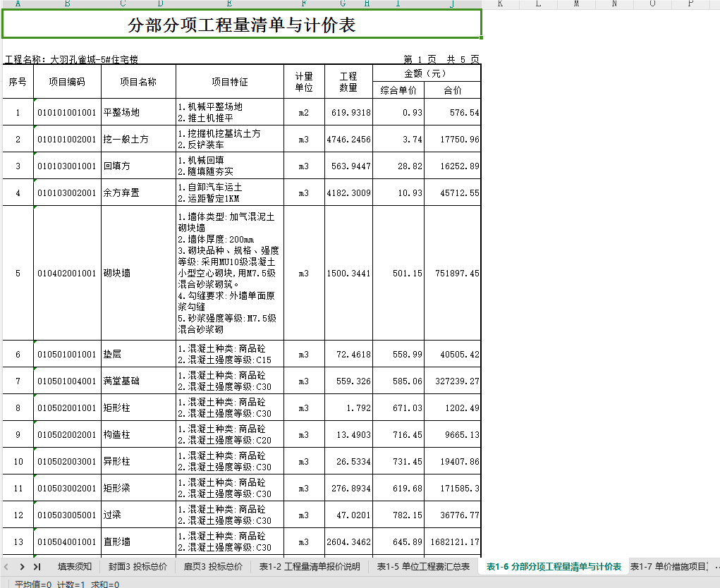Select the 挖一般土方 item name cell
Image resolution: width=720 pixels, height=588 pixels.
(138, 139)
